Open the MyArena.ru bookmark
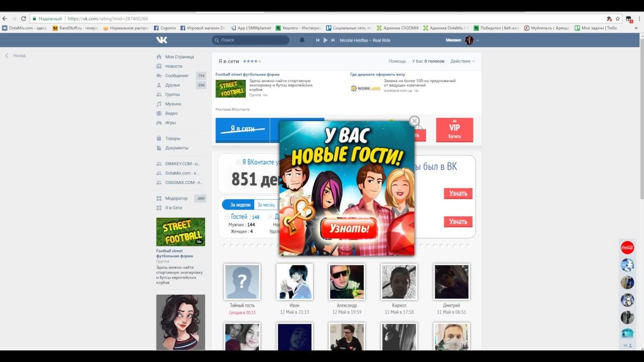The image size is (644, 362). pos(546,28)
